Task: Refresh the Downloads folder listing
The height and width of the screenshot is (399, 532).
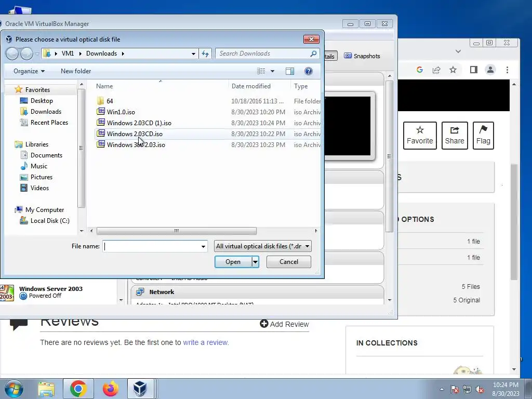Action: coord(205,54)
